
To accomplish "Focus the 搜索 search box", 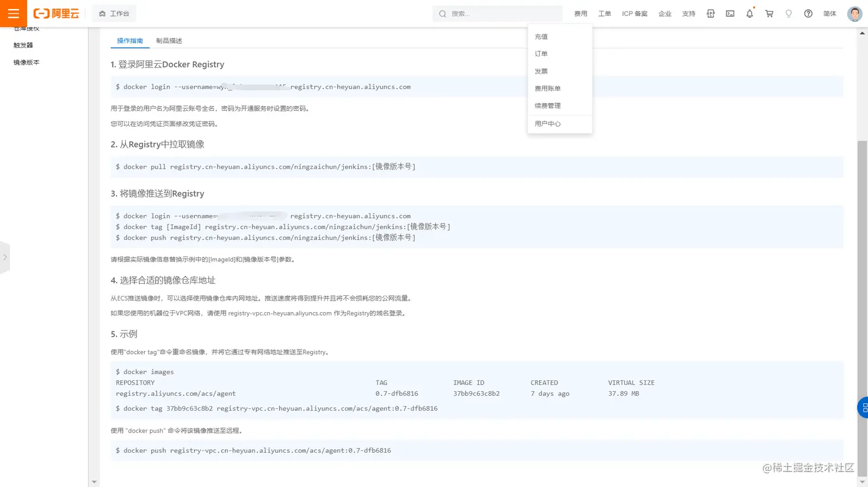I will (x=497, y=14).
